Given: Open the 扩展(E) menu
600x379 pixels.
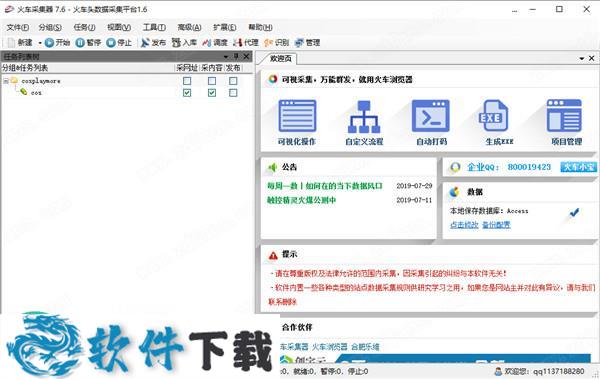Looking at the screenshot, I should coord(225,27).
